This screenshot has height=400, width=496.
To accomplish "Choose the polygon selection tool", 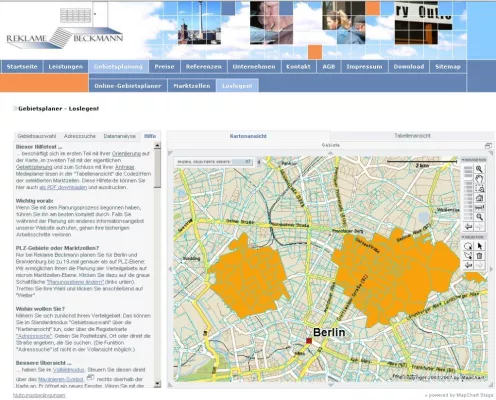I will pos(468,256).
